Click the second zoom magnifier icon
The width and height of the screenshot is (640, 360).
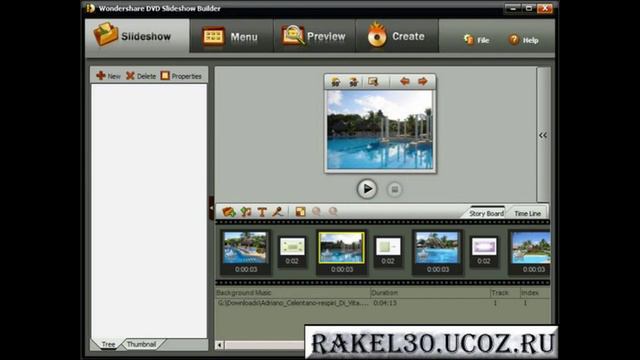pos(333,211)
